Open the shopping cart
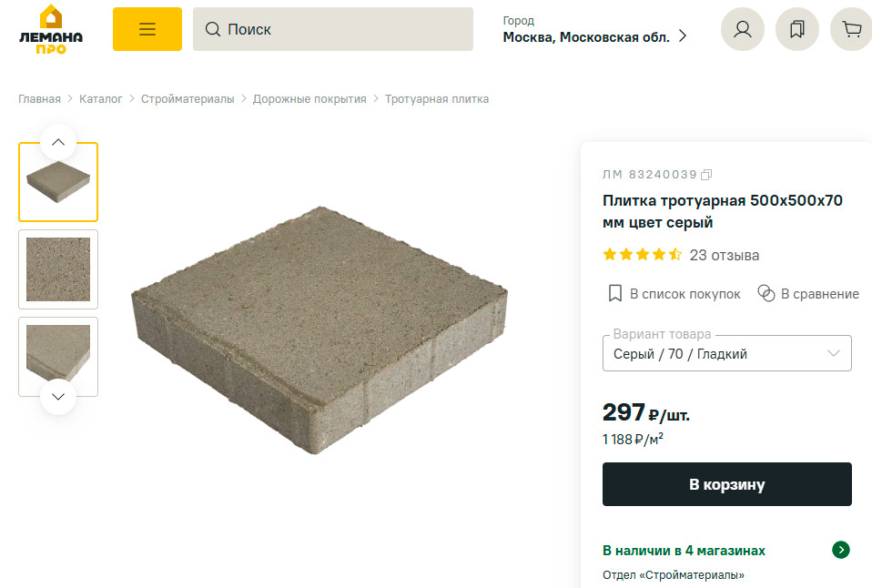Viewport: 872px width, 588px height. (851, 28)
